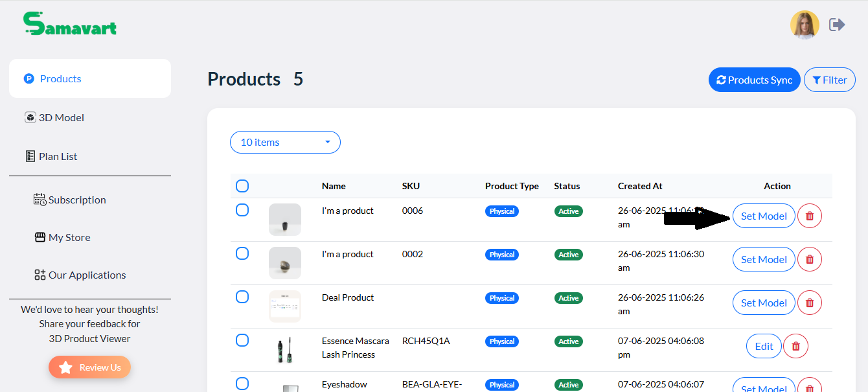868x392 pixels.
Task: Click the Status column header
Action: point(567,186)
